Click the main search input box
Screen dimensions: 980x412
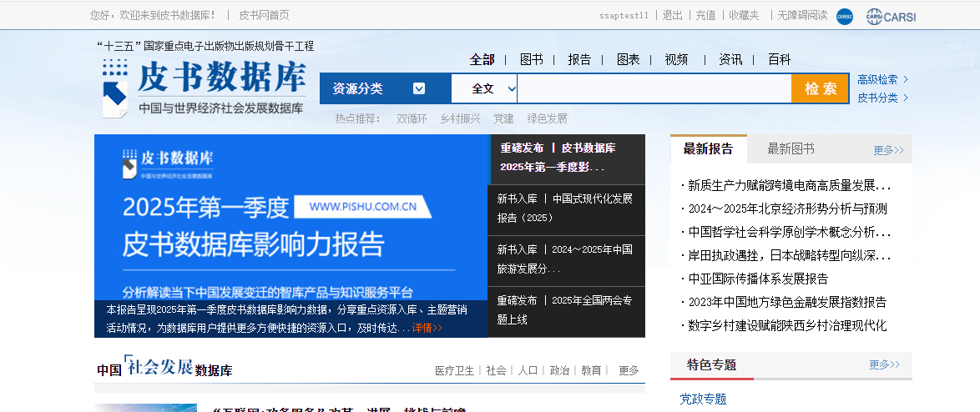pyautogui.click(x=654, y=88)
